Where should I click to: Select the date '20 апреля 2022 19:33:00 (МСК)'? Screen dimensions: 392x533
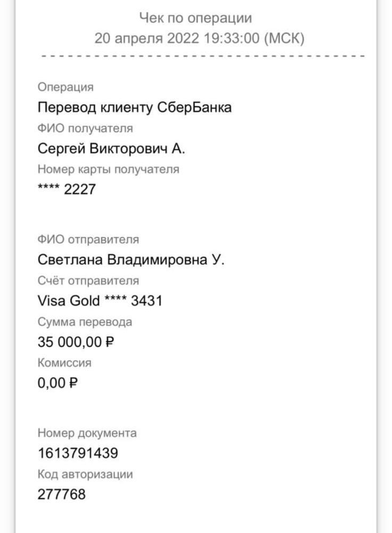click(x=199, y=38)
